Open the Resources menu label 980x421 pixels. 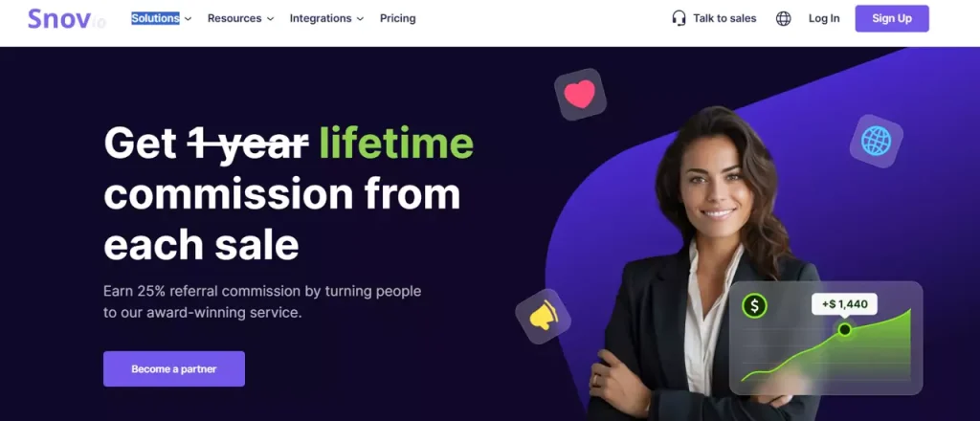point(235,18)
